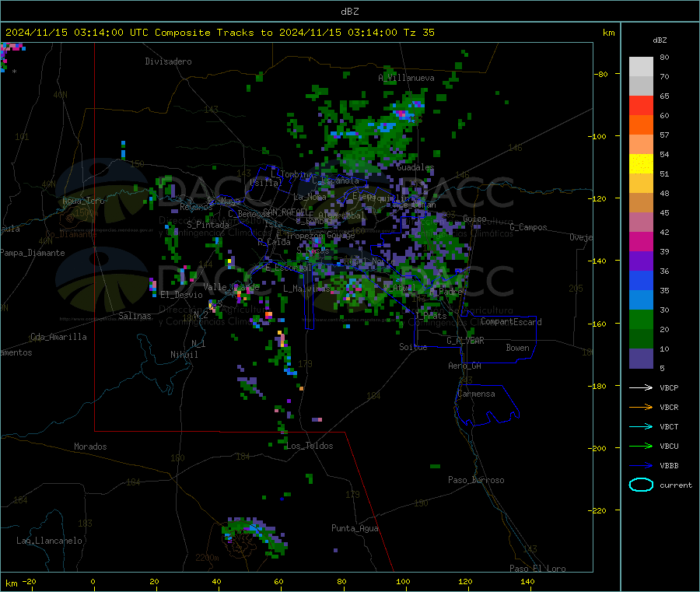The width and height of the screenshot is (700, 592).
Task: Select the purple 36-39 dBZ legend swatch
Action: coord(641,261)
